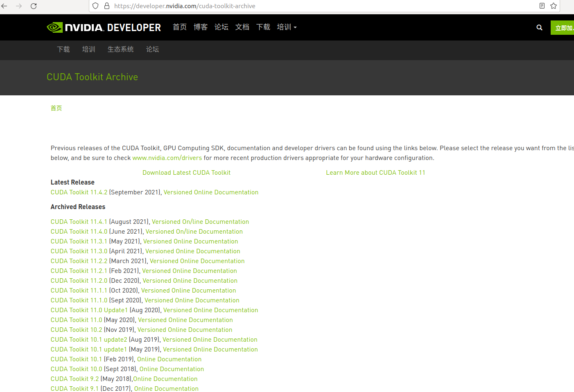The width and height of the screenshot is (574, 392).
Task: Click the browser back arrow
Action: click(5, 6)
